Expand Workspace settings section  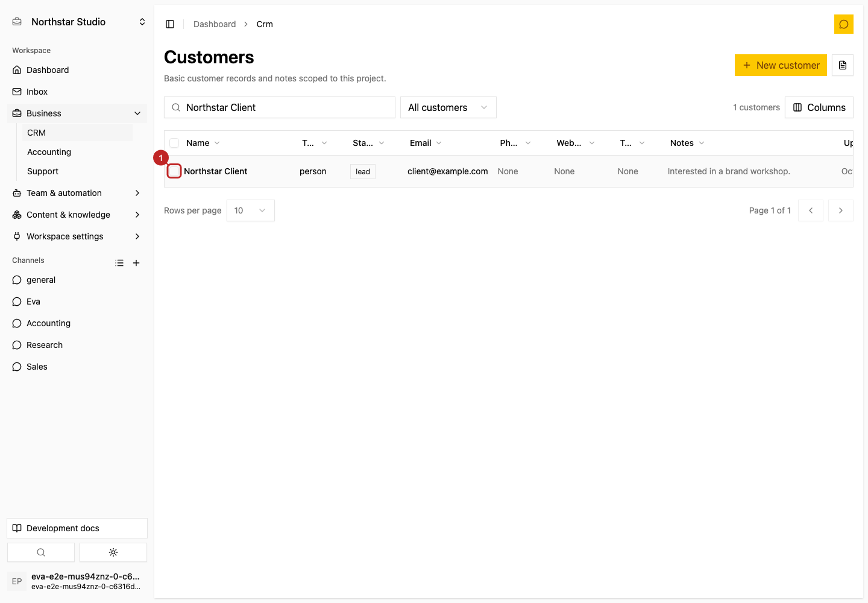click(x=77, y=236)
